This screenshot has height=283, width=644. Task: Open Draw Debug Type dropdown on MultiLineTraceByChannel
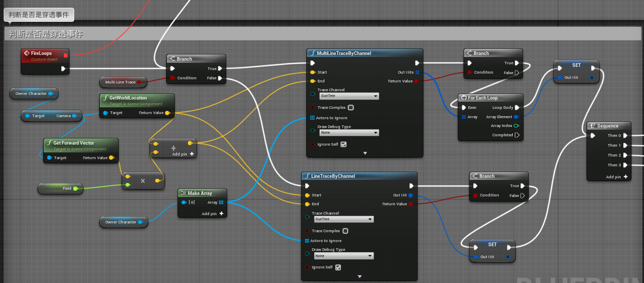coord(349,133)
